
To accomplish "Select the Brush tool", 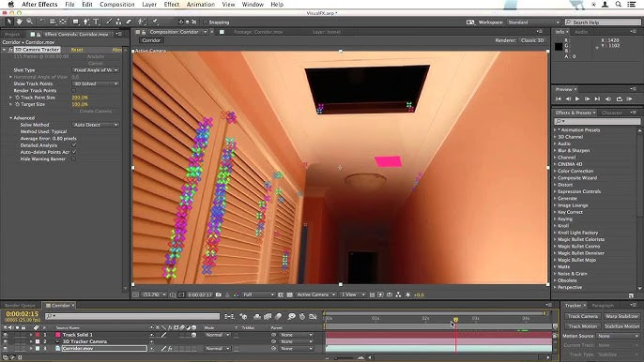I will (x=109, y=22).
